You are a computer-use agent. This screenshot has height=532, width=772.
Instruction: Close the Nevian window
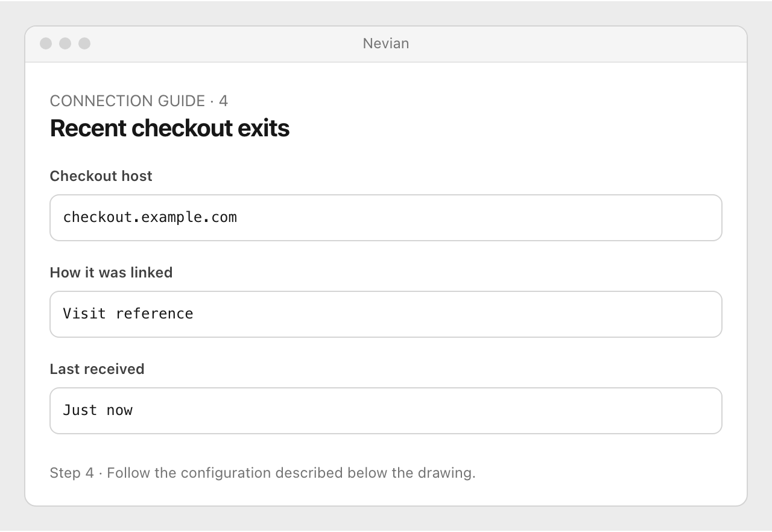click(46, 43)
